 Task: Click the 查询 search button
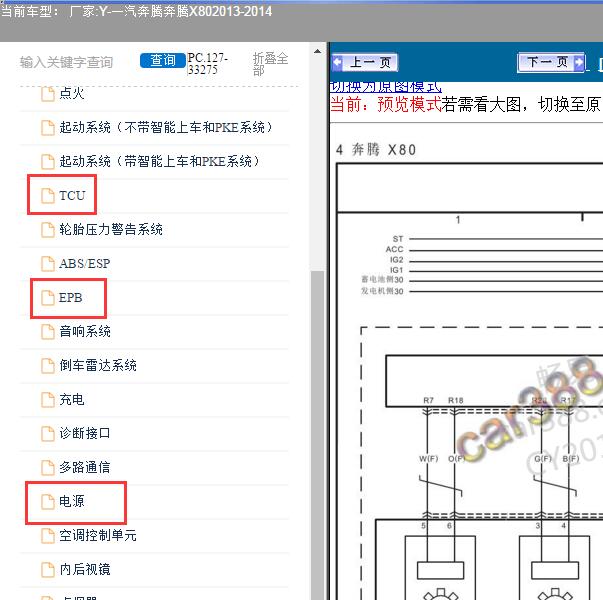(x=163, y=60)
